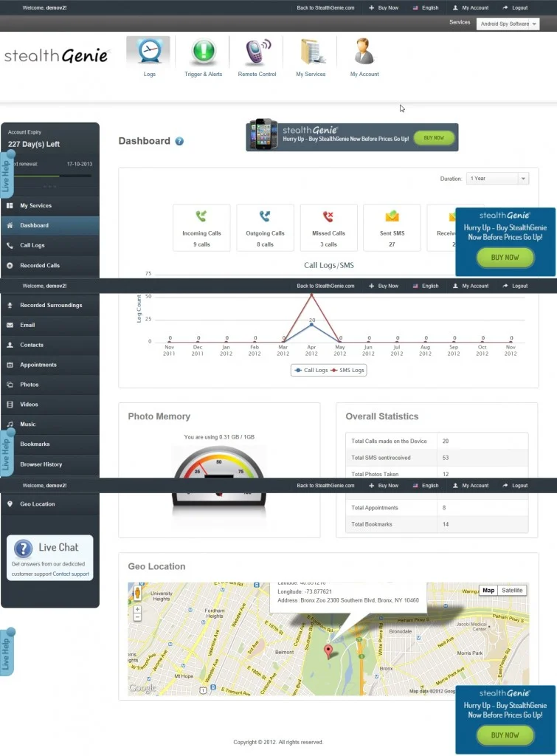
Task: Click the red location pin on map
Action: pyautogui.click(x=329, y=650)
